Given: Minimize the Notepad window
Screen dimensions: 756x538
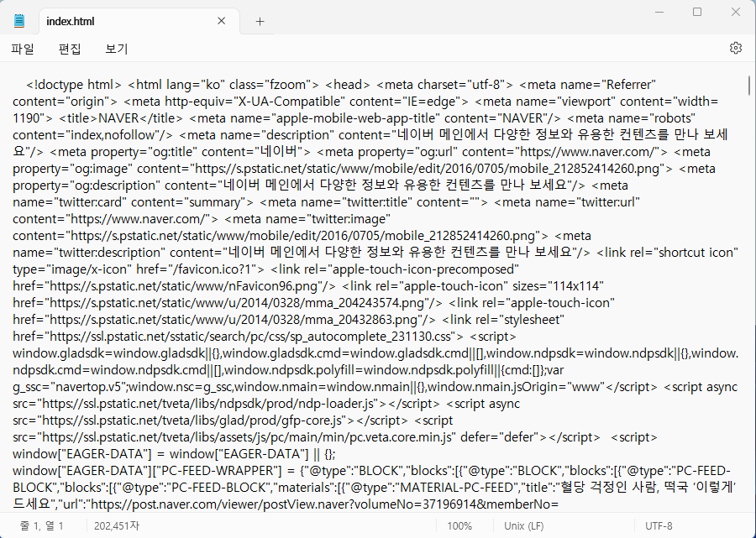Looking at the screenshot, I should tap(659, 12).
